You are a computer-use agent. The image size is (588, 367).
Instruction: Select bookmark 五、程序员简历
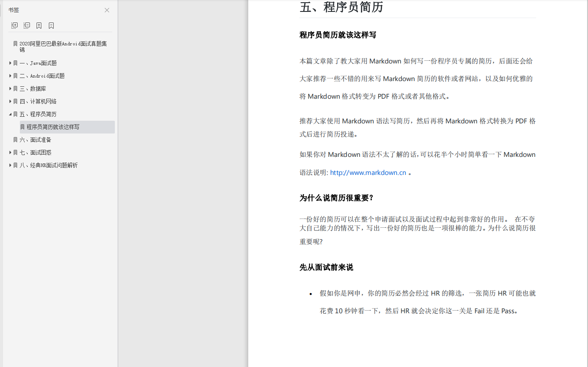tap(38, 114)
